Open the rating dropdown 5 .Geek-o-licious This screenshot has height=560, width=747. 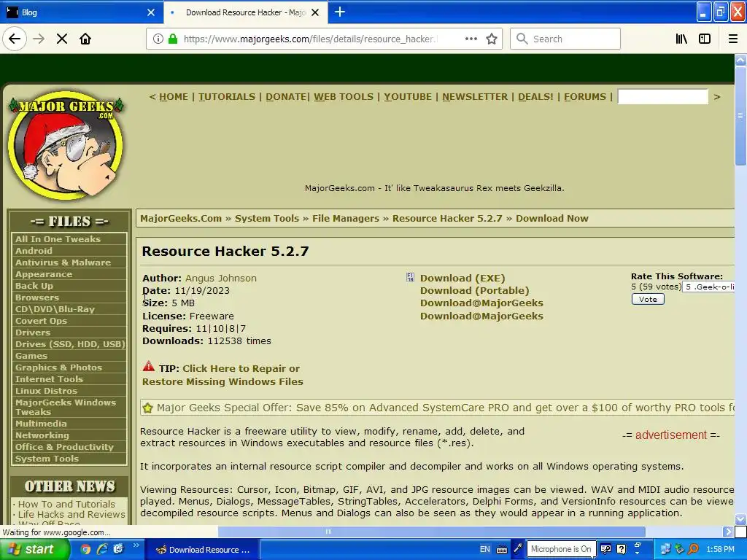click(708, 287)
